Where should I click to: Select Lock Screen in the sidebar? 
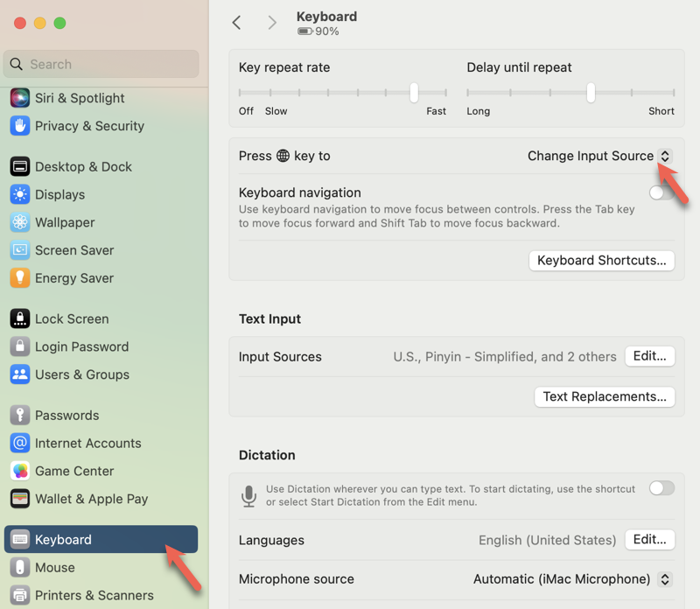tap(72, 318)
